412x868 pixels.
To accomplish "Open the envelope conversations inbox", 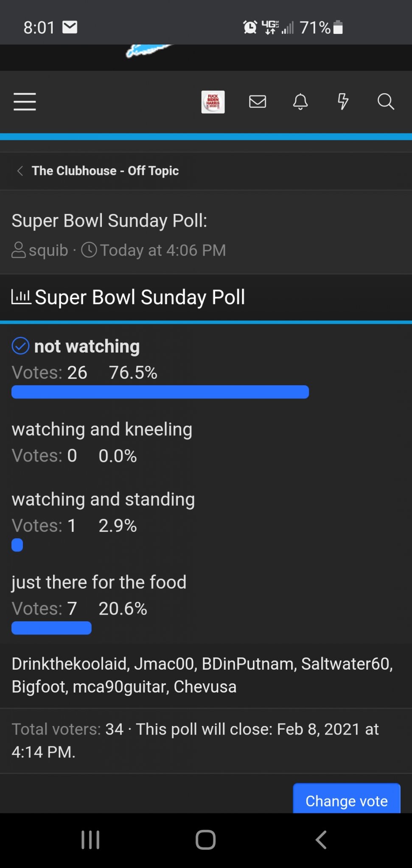I will [258, 102].
